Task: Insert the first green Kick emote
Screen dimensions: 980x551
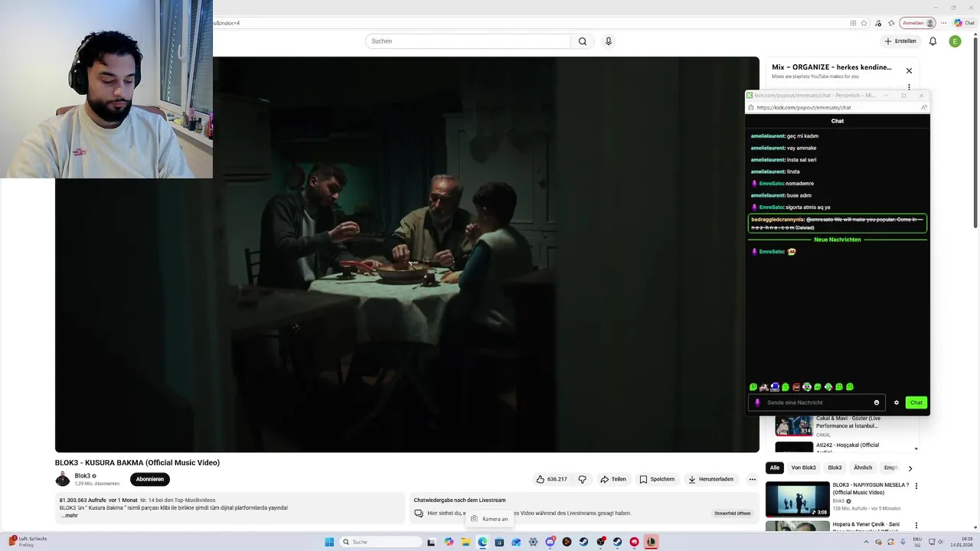Action: tap(753, 387)
